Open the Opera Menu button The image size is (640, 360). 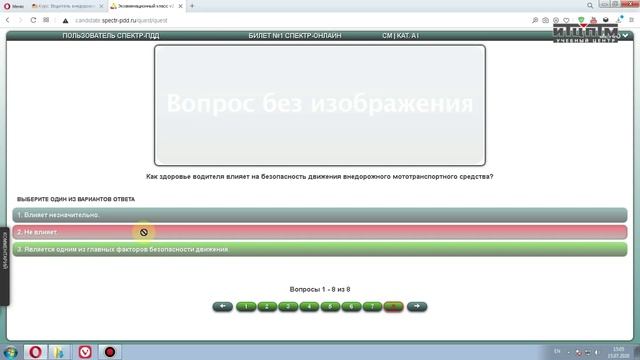[x=13, y=6]
